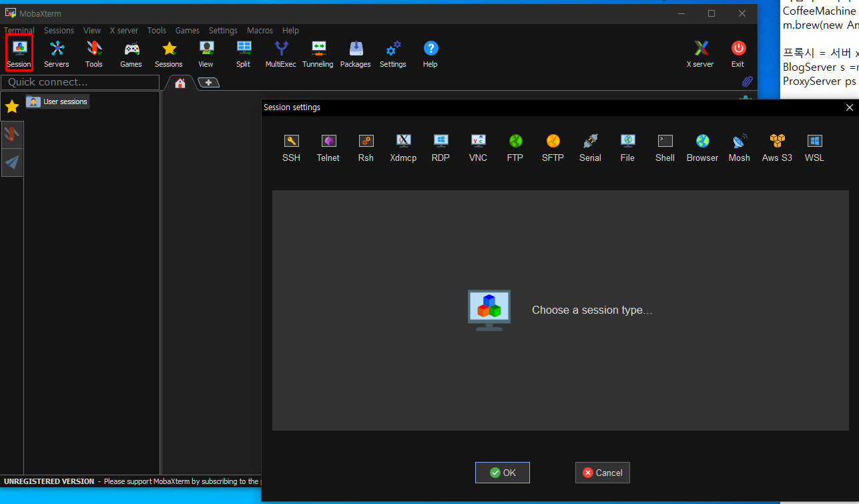859x504 pixels.
Task: Open the Sessions star toolbar icon
Action: point(169,53)
